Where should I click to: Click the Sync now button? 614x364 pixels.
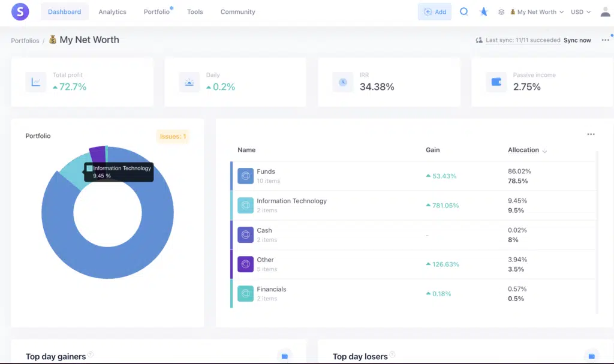[x=576, y=40]
